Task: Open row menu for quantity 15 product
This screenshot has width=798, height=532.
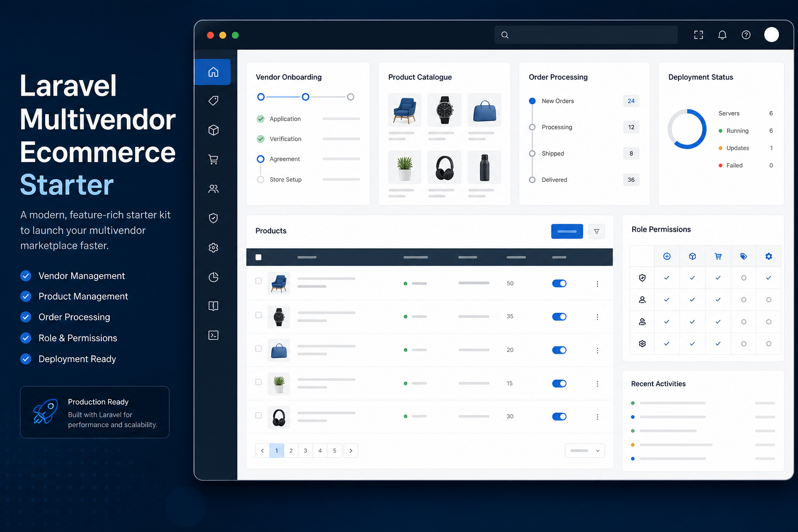Action: point(597,383)
